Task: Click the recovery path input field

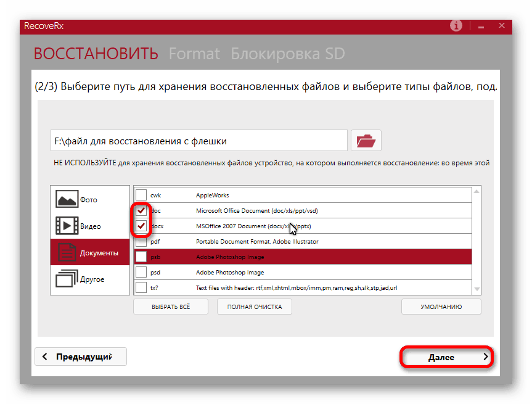Action: (x=198, y=141)
